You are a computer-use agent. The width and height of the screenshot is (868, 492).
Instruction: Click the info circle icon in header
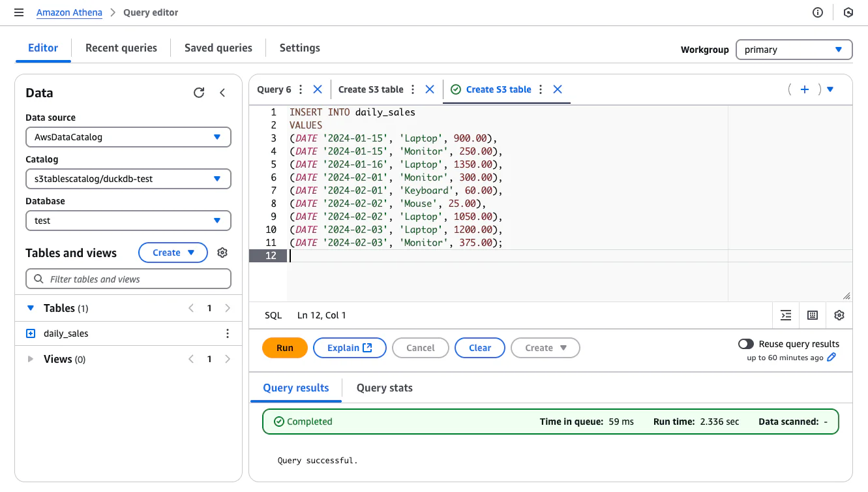tap(818, 12)
